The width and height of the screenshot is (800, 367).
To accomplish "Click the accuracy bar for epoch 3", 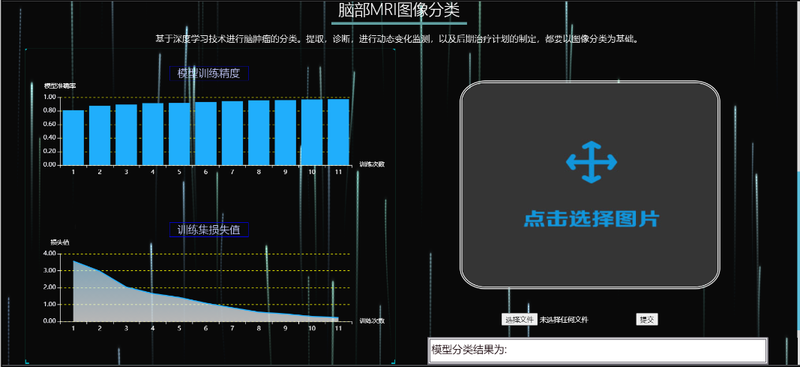I will click(x=126, y=134).
